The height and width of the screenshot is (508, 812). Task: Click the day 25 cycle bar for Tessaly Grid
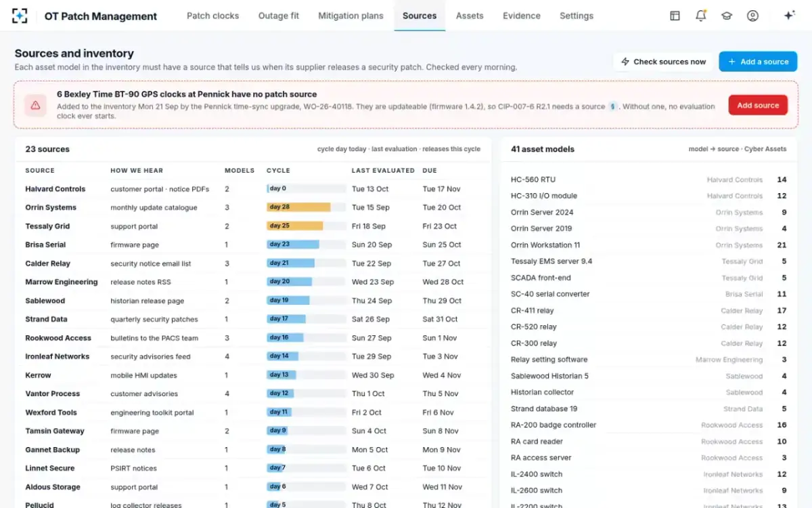pos(307,226)
